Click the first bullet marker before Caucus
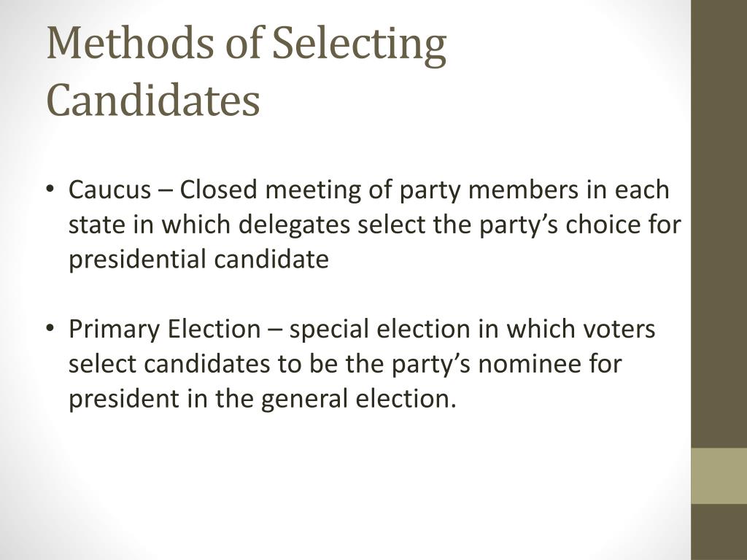 (x=50, y=190)
